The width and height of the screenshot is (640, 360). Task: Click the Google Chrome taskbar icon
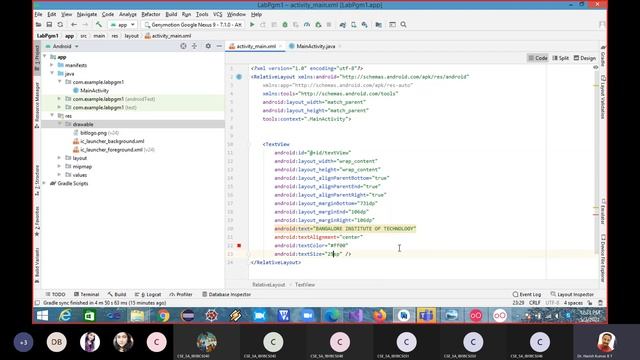click(164, 316)
